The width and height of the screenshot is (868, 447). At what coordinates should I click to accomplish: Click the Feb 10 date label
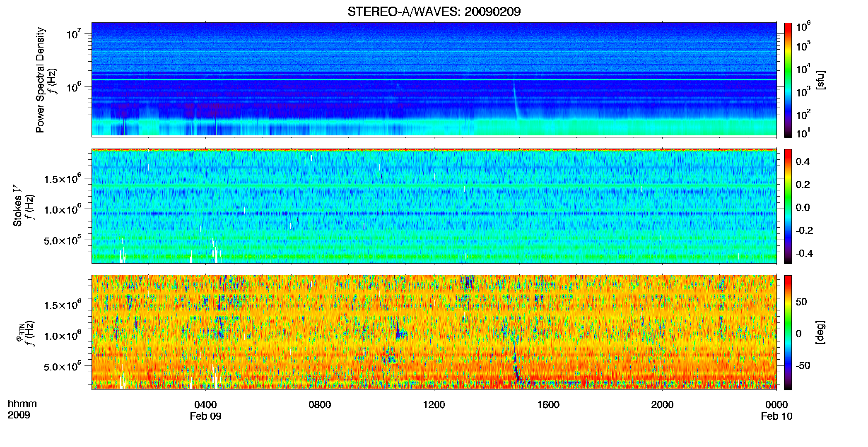pyautogui.click(x=776, y=416)
